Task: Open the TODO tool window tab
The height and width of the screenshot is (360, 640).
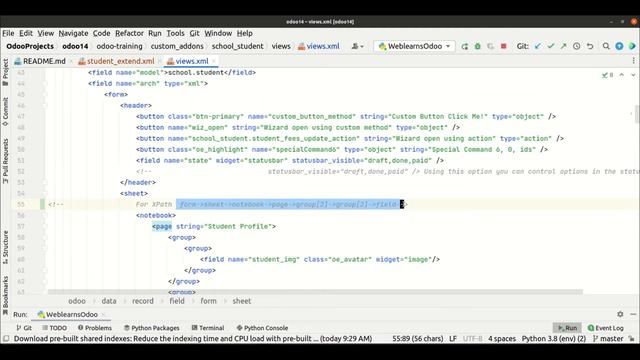Action: click(54, 328)
